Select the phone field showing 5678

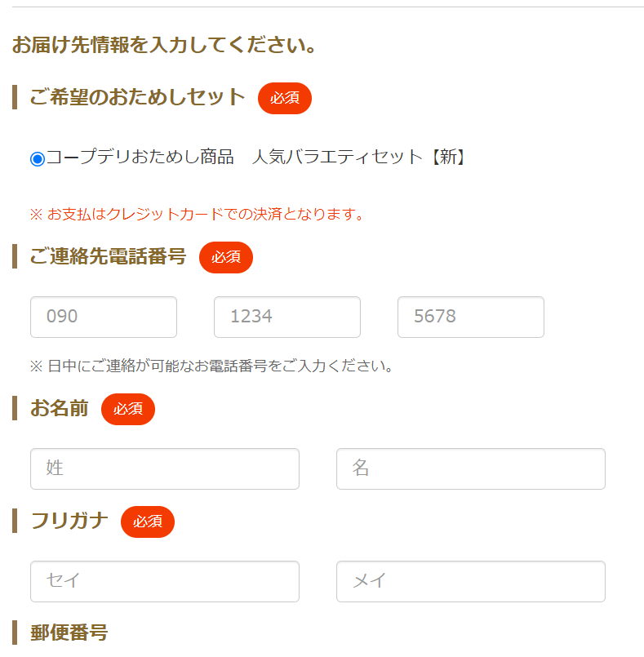(x=471, y=317)
